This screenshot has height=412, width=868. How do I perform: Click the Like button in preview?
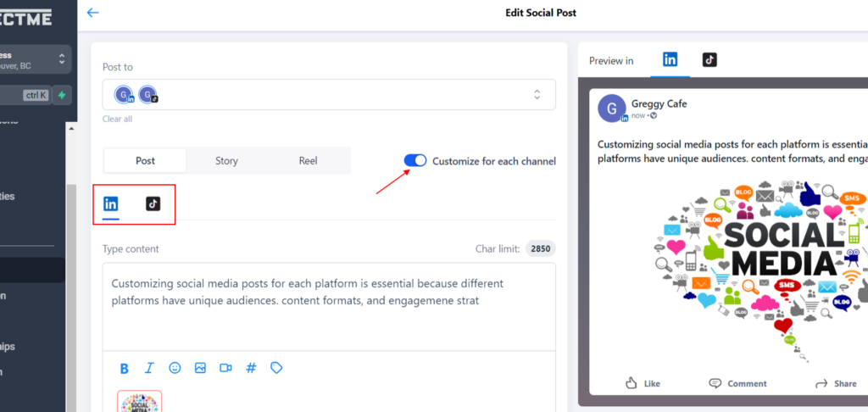643,383
